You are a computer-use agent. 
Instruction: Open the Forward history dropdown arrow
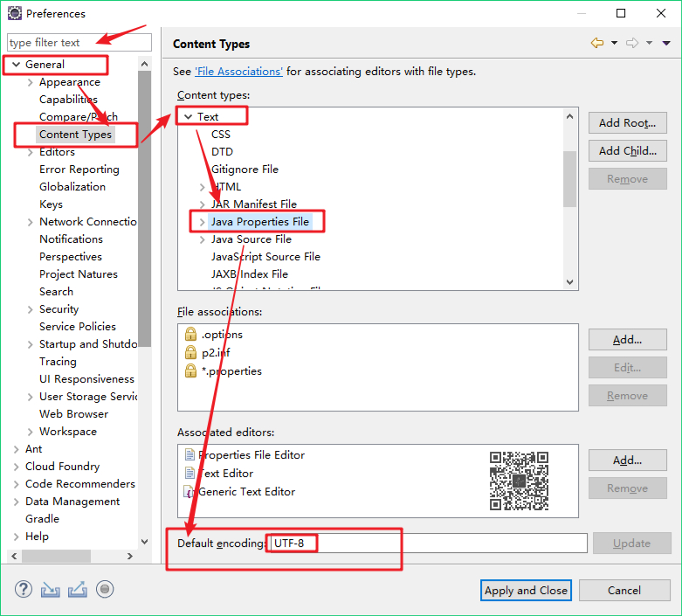pyautogui.click(x=649, y=43)
